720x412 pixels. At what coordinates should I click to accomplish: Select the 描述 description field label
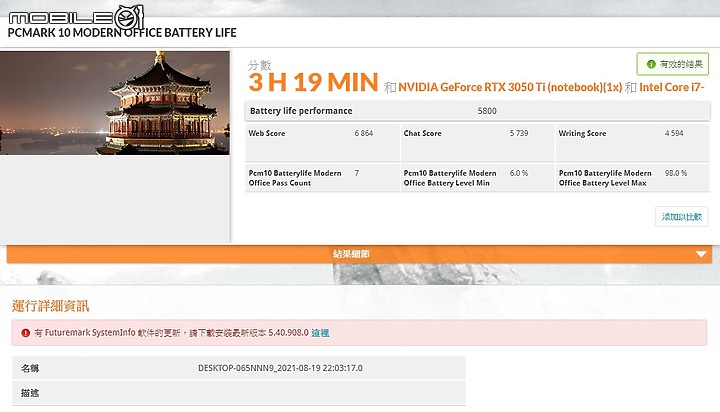(x=30, y=393)
